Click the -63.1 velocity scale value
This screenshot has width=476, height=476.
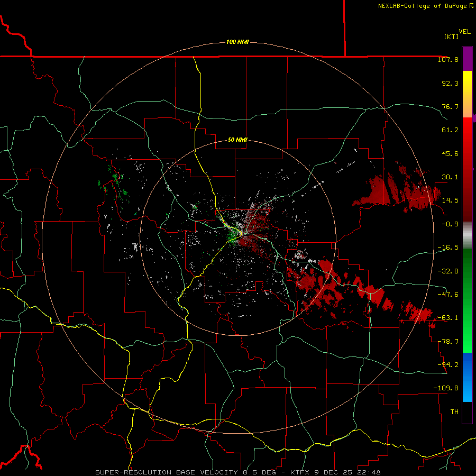pos(448,318)
